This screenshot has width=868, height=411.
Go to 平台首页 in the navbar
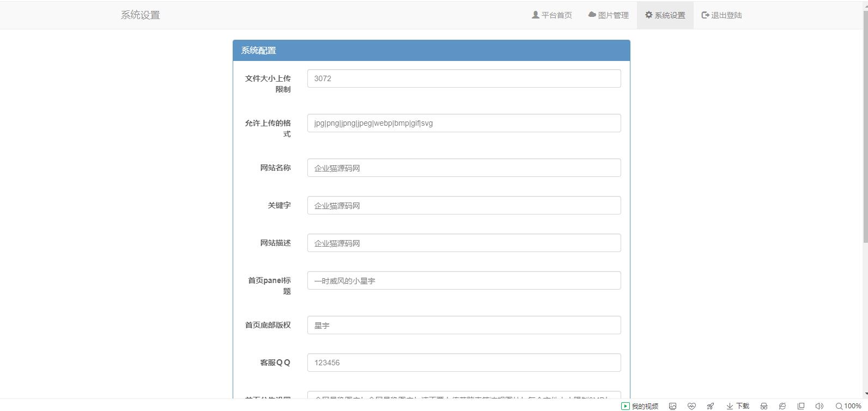[551, 15]
